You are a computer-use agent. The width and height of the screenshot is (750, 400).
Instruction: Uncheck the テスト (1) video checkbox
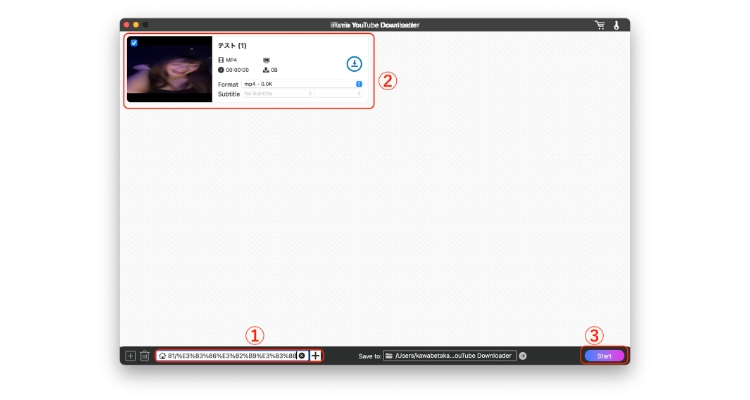coord(134,43)
